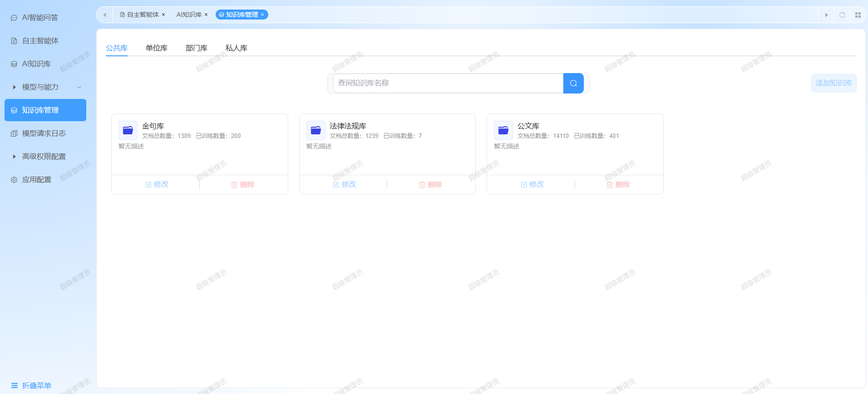Click 折叠菜单 to collapse the sidebar
This screenshot has width=868, height=394.
[x=31, y=385]
